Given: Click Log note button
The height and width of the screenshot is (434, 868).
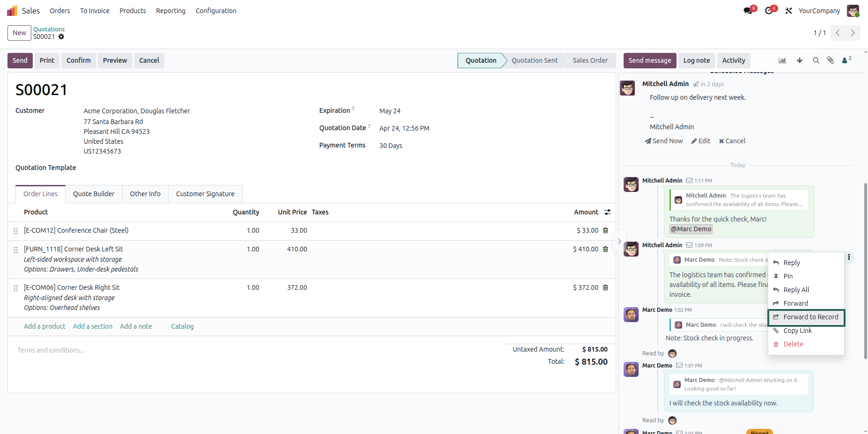Looking at the screenshot, I should tap(696, 60).
